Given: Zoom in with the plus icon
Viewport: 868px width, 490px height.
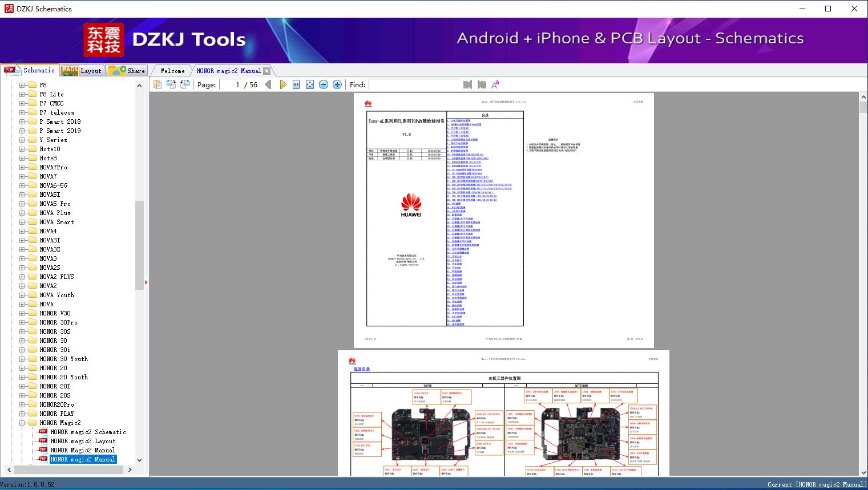Looking at the screenshot, I should [337, 84].
